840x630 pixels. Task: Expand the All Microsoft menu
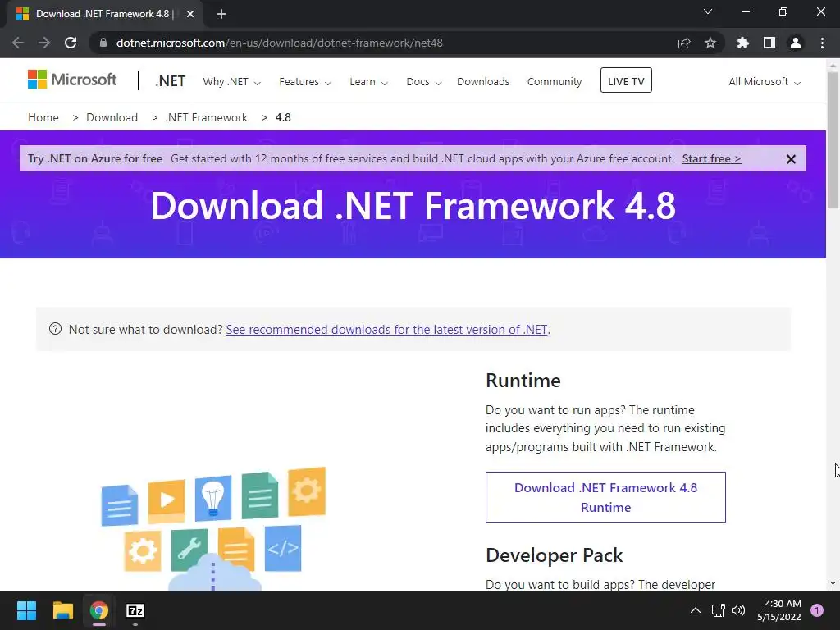coord(765,82)
